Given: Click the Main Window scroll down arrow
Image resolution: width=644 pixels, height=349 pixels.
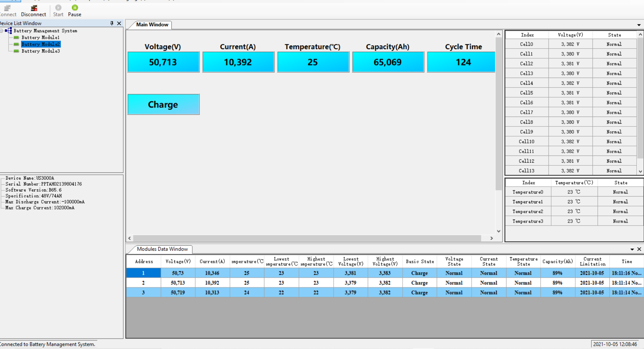Looking at the screenshot, I should (x=499, y=231).
